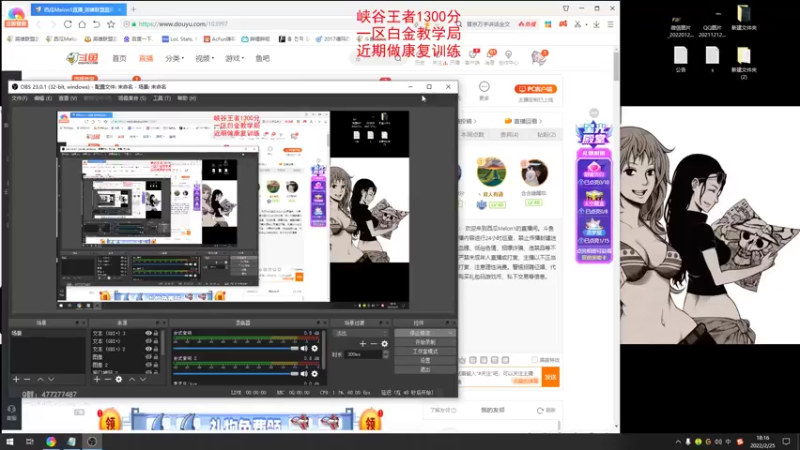This screenshot has width=800, height=450.
Task: Toggle visibility of source 文本 (GDI+) 2
Action: click(148, 349)
